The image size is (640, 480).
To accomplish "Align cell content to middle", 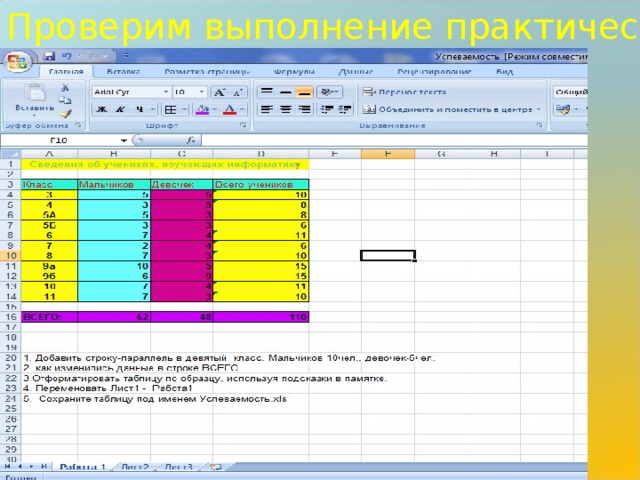I will (286, 92).
